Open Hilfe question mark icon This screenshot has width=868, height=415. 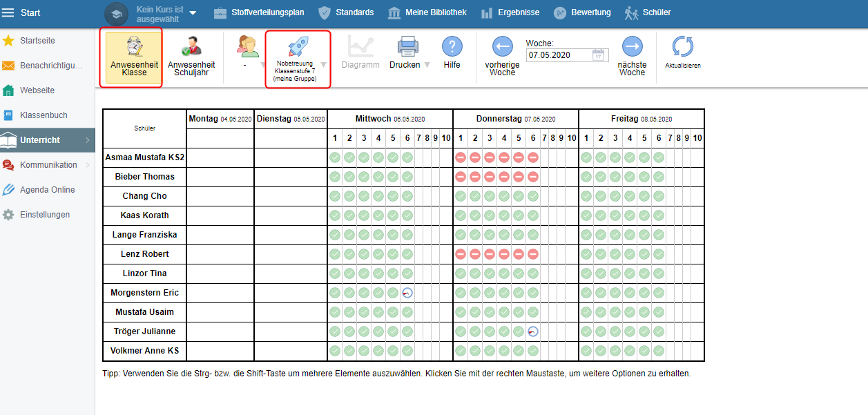coord(452,46)
